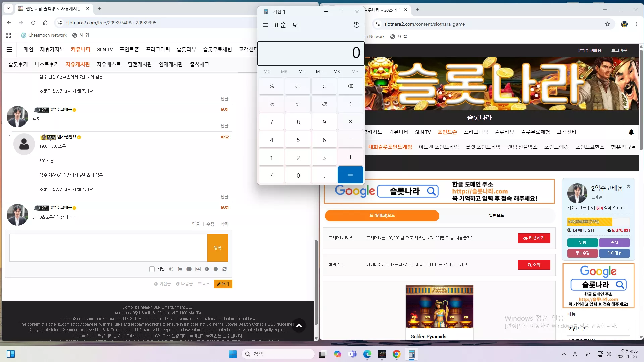
Task: Open the tab search dropdown in left Chrome
Action: tap(8, 8)
